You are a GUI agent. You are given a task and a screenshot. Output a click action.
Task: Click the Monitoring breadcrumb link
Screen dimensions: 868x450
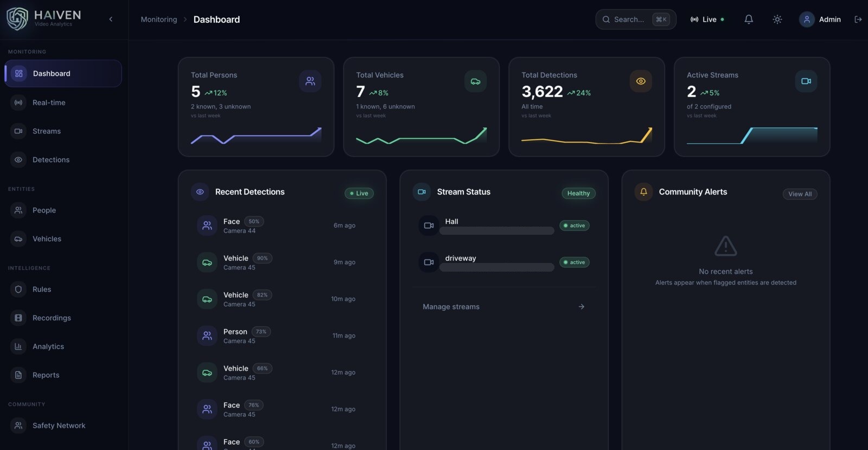(x=159, y=20)
